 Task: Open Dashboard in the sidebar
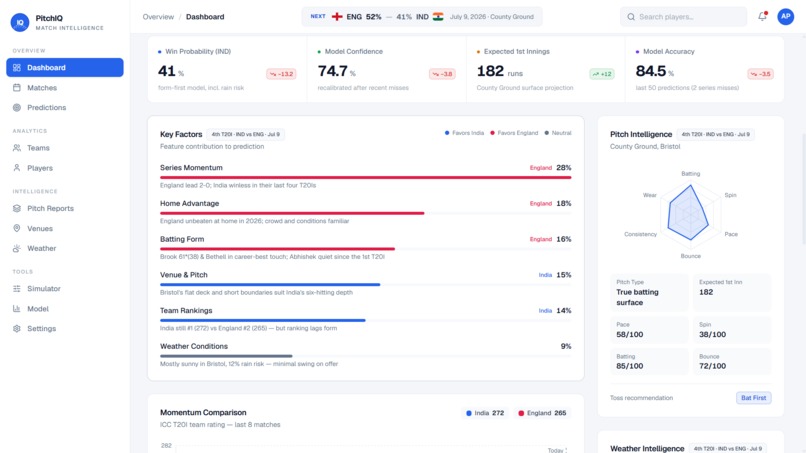point(65,67)
